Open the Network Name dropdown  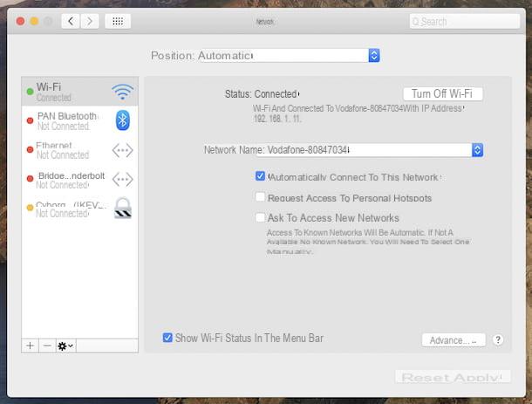370,150
